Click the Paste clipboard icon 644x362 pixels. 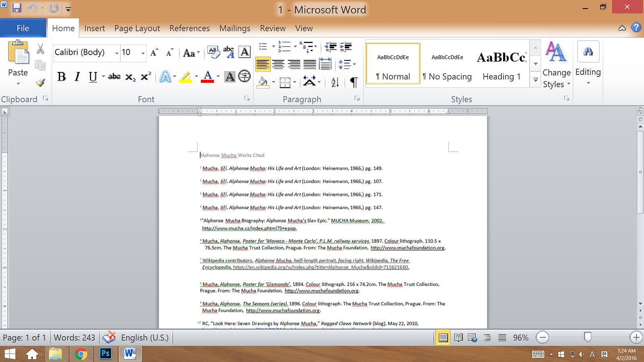click(19, 52)
